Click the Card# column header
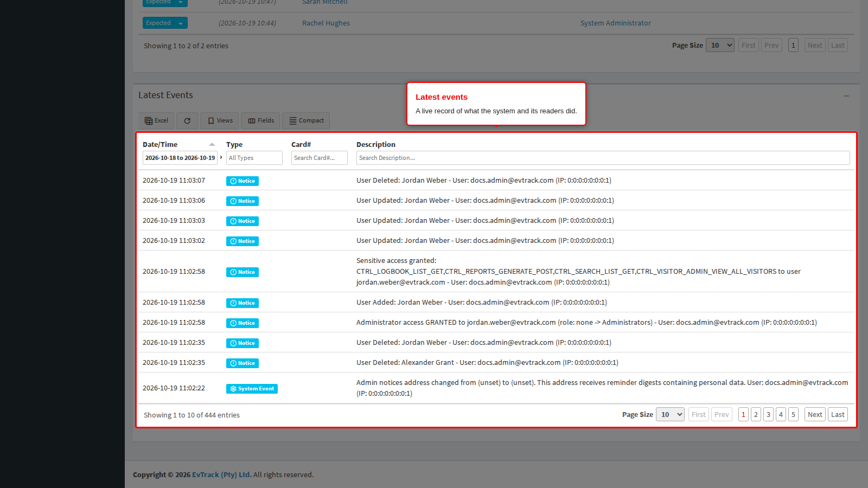Image resolution: width=868 pixels, height=488 pixels. point(301,144)
